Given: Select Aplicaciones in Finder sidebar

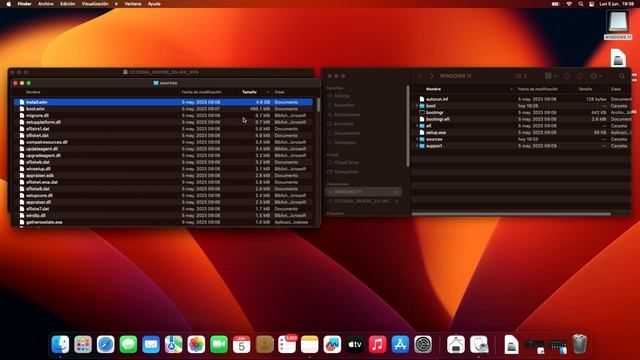Looking at the screenshot, I should [347, 115].
